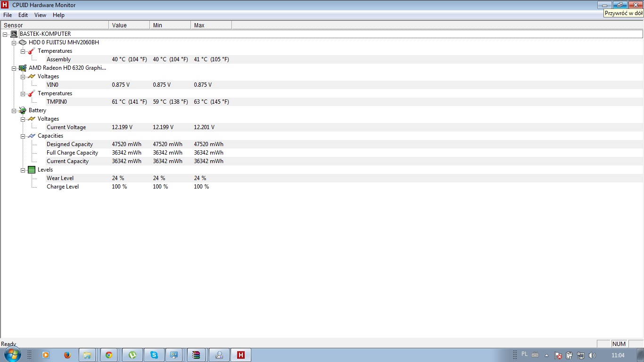Click the CPUID HWMonitor title bar icon
The image size is (644, 362).
tap(5, 5)
